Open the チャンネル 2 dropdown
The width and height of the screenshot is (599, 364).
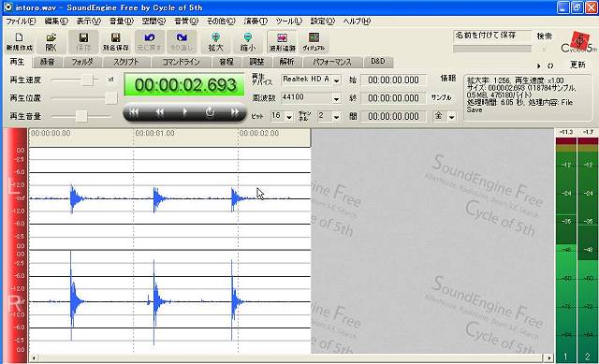(x=336, y=116)
